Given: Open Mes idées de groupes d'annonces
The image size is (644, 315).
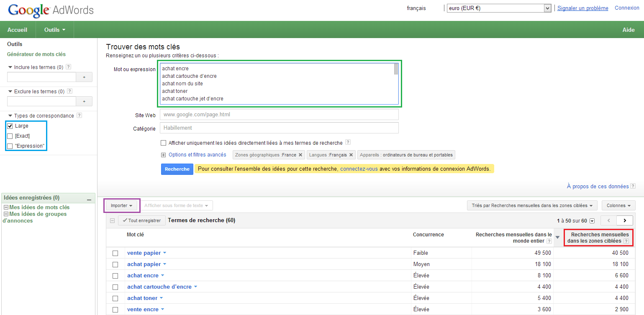Looking at the screenshot, I should tap(35, 217).
